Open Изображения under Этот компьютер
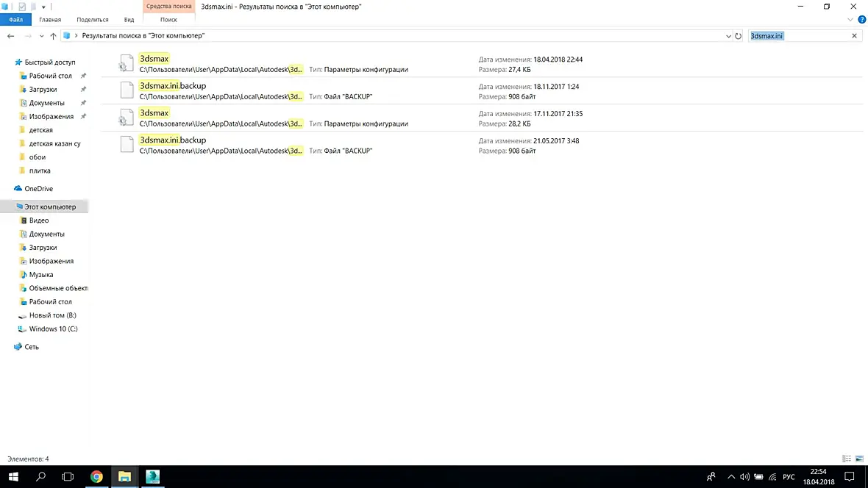The image size is (868, 488). 51,261
